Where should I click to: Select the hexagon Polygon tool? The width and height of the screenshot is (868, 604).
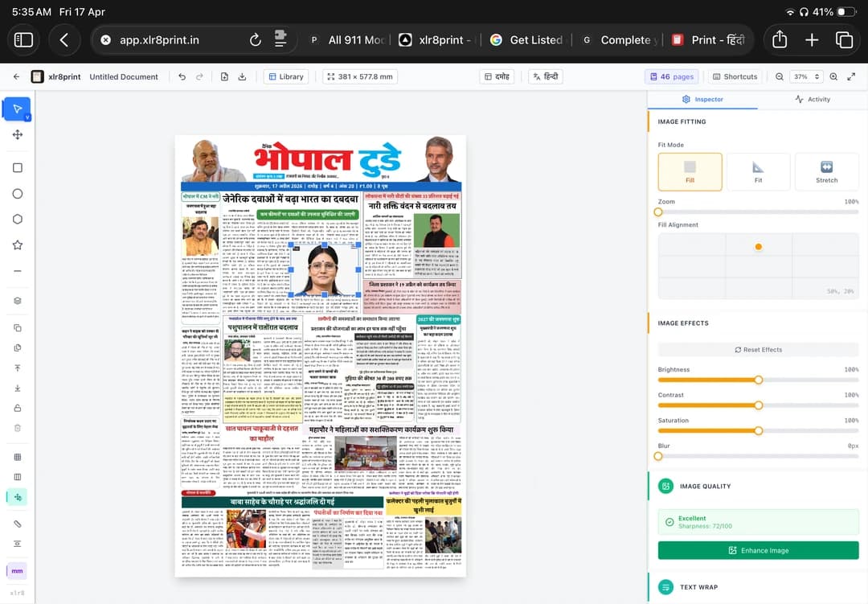(x=17, y=219)
